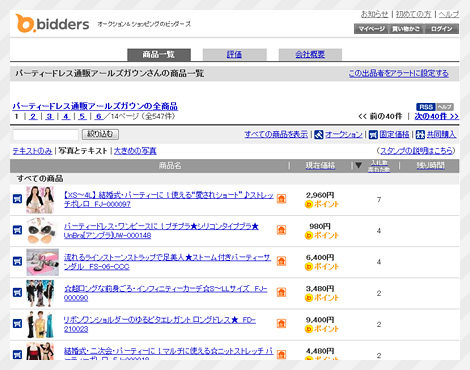This screenshot has height=370, width=470.
Task: Switch to the 商品一覧 tab
Action: tap(159, 55)
